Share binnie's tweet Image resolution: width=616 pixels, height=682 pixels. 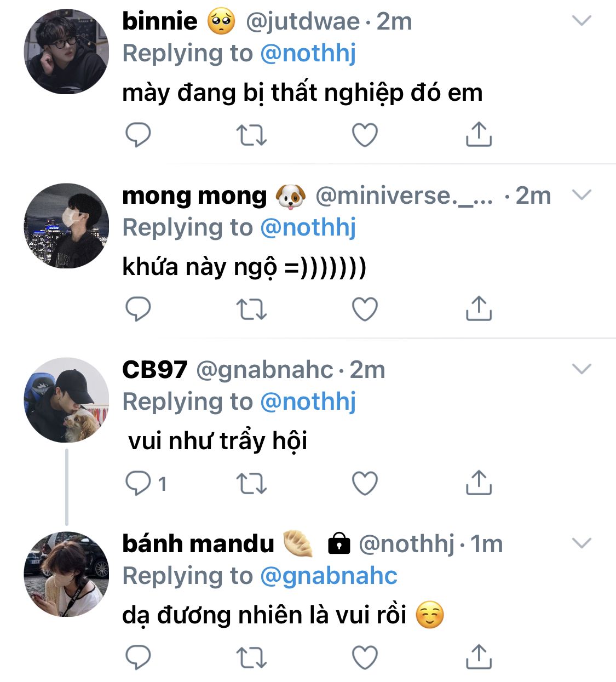pos(479,135)
